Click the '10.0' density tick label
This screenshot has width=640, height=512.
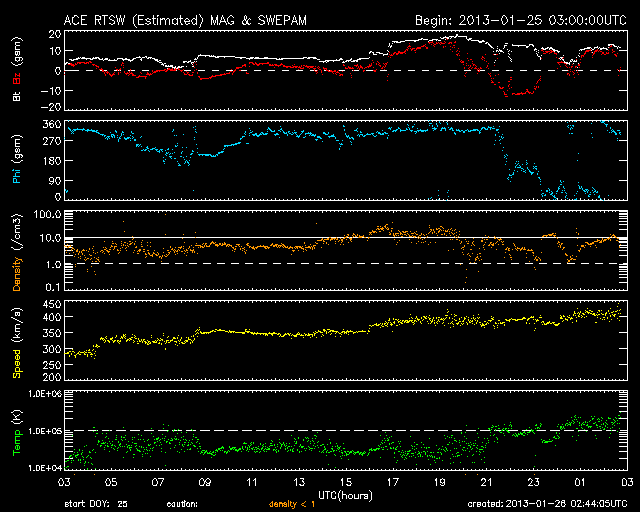pos(50,238)
